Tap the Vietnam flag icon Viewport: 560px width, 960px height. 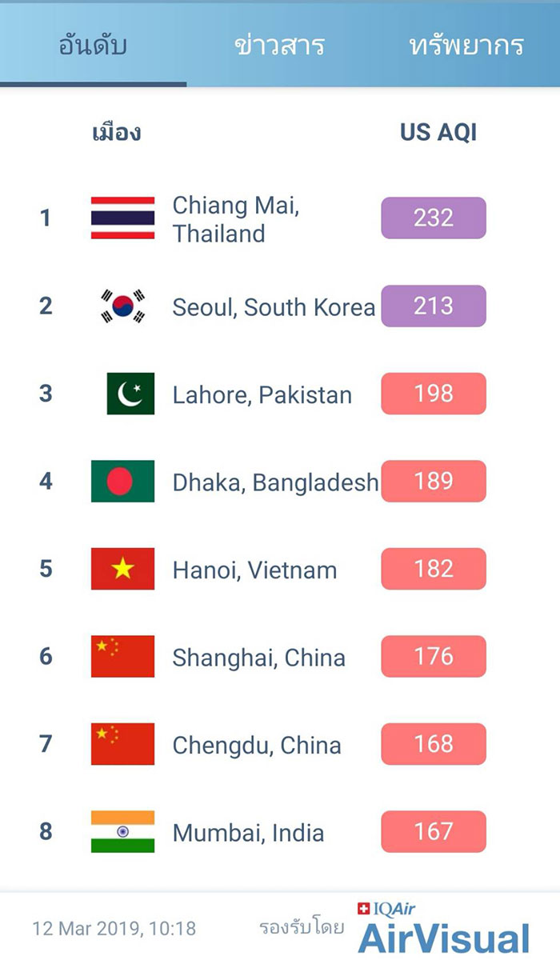click(122, 569)
